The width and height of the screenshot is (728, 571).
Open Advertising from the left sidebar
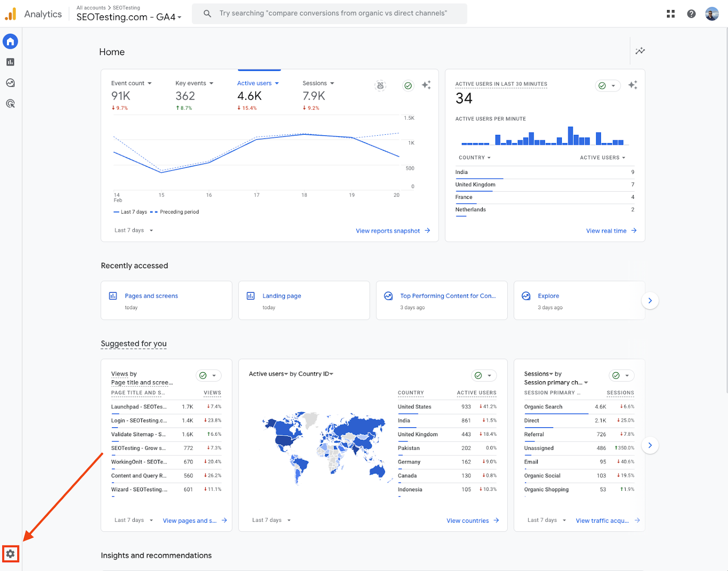click(10, 104)
